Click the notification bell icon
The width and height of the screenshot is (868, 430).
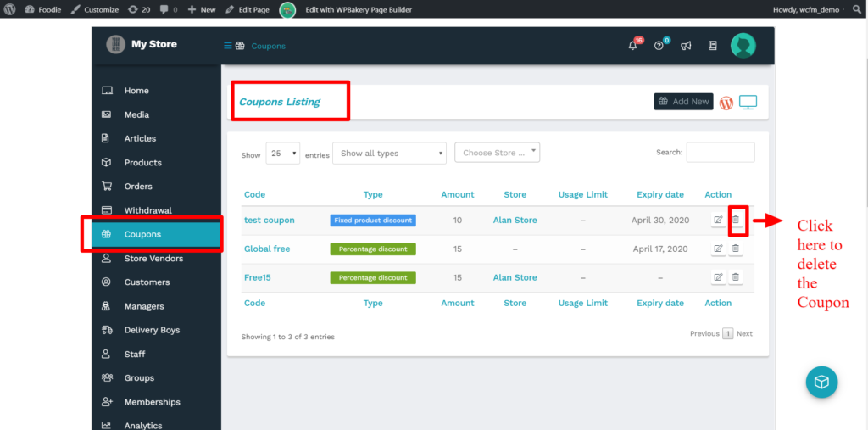633,46
